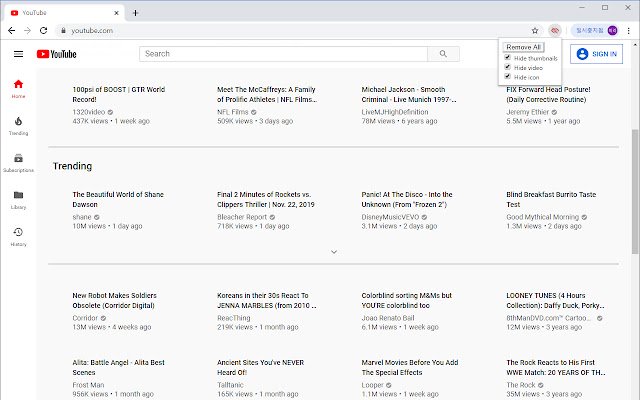Expand Trending section with the chevron
The height and width of the screenshot is (400, 640).
pos(334,252)
